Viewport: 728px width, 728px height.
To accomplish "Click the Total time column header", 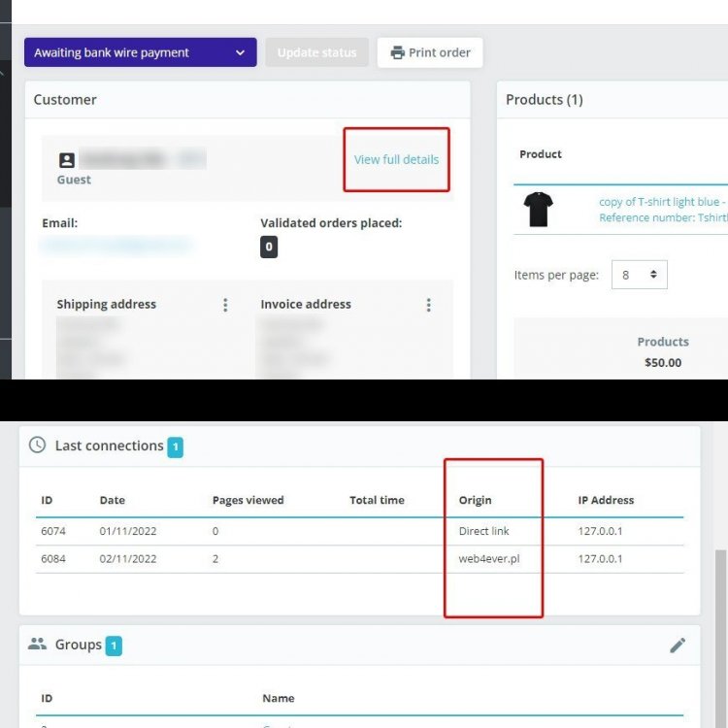I will coord(377,500).
